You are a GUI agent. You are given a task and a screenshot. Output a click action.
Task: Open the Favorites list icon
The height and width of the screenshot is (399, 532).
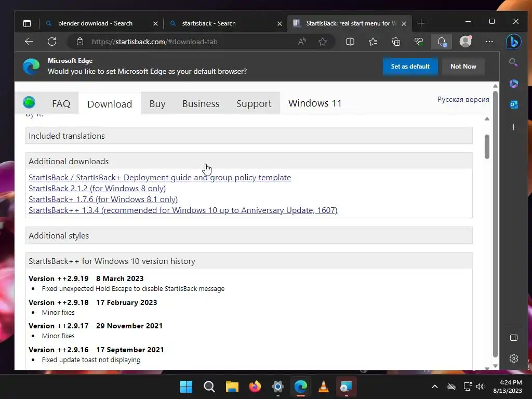(x=373, y=42)
